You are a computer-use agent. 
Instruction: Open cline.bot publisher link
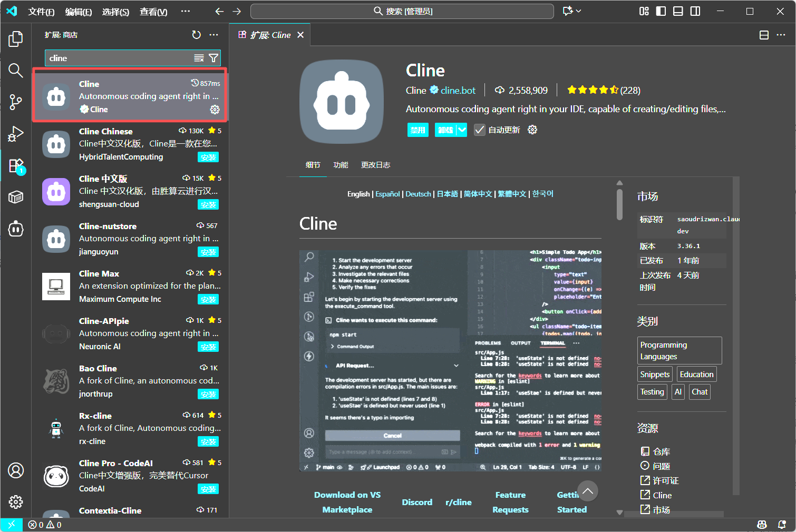point(458,90)
